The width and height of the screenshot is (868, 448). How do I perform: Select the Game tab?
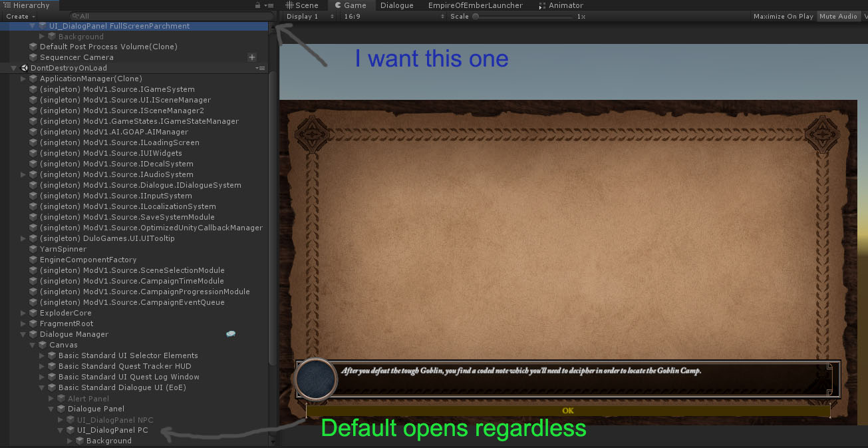[x=351, y=5]
